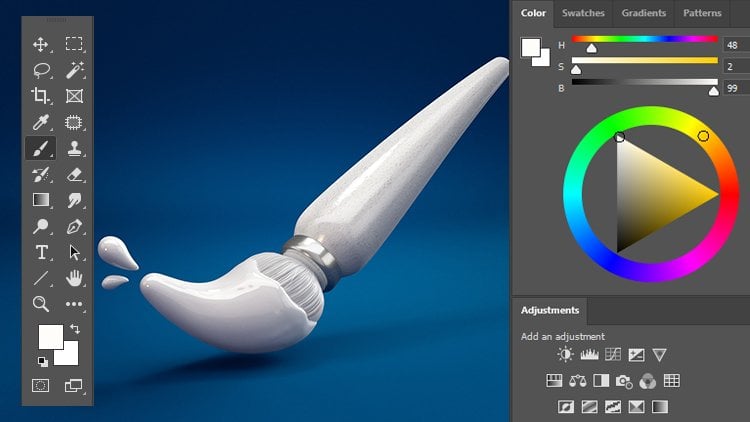Select the Rectangular Marquee tool
Image resolution: width=750 pixels, height=422 pixels.
pyautogui.click(x=74, y=44)
